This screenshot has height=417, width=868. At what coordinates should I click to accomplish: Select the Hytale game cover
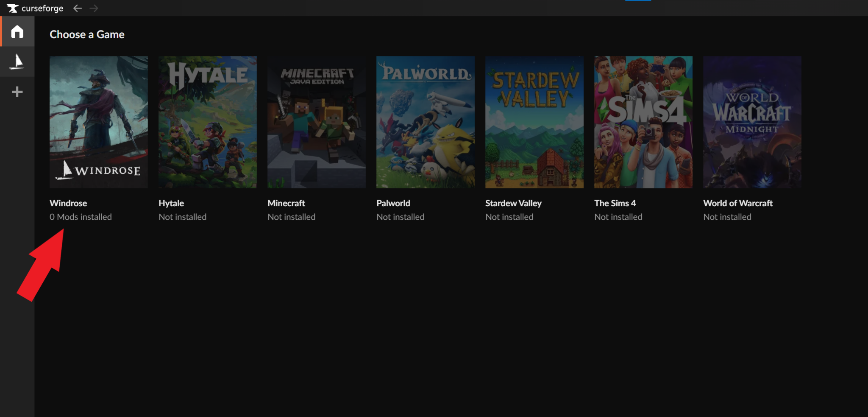(x=208, y=122)
